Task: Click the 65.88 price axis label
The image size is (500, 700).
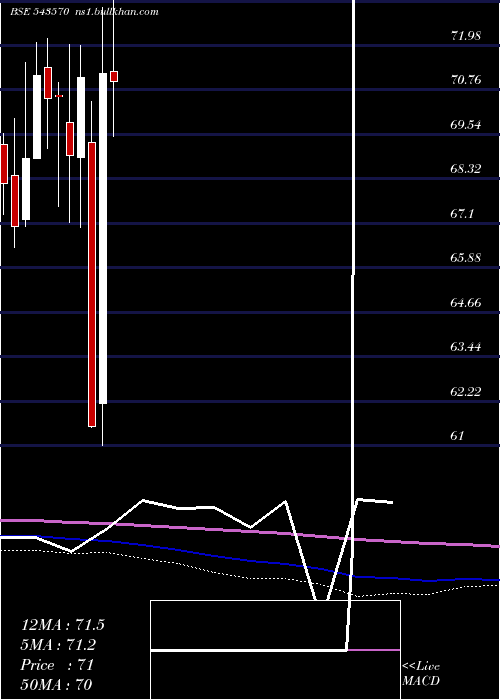Action: pos(466,258)
